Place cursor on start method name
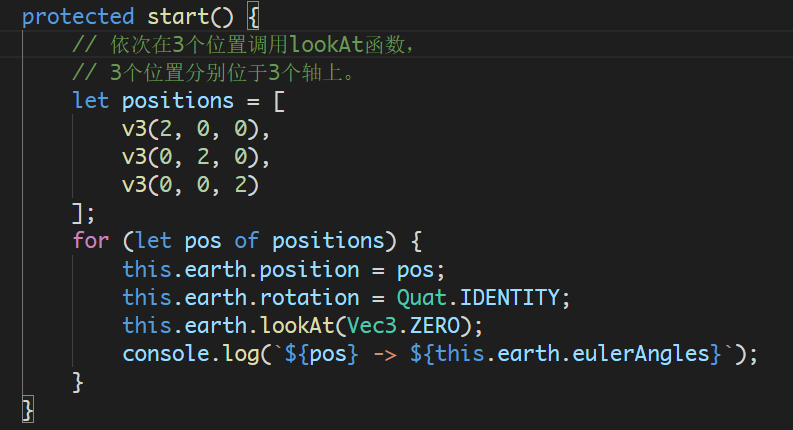This screenshot has height=430, width=793. pos(176,17)
